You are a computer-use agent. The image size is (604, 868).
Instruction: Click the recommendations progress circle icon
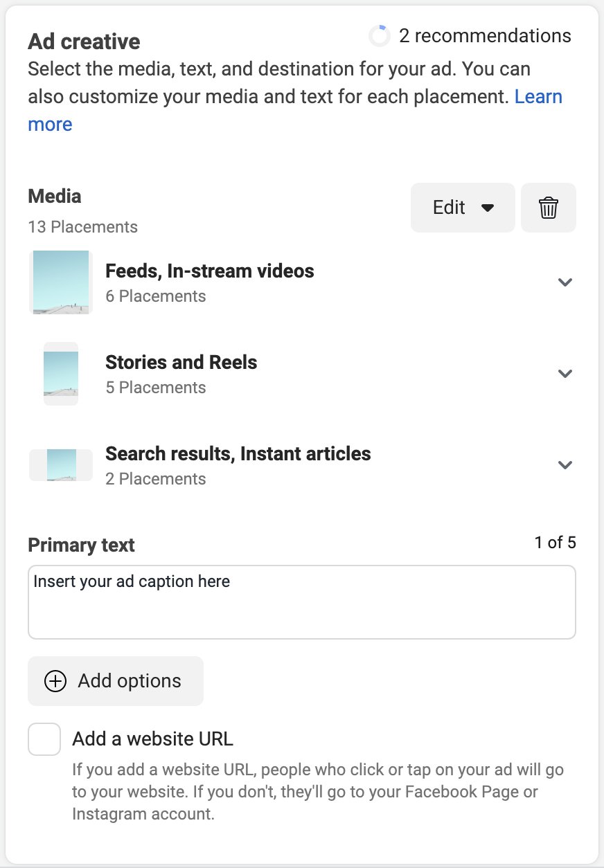pyautogui.click(x=380, y=36)
